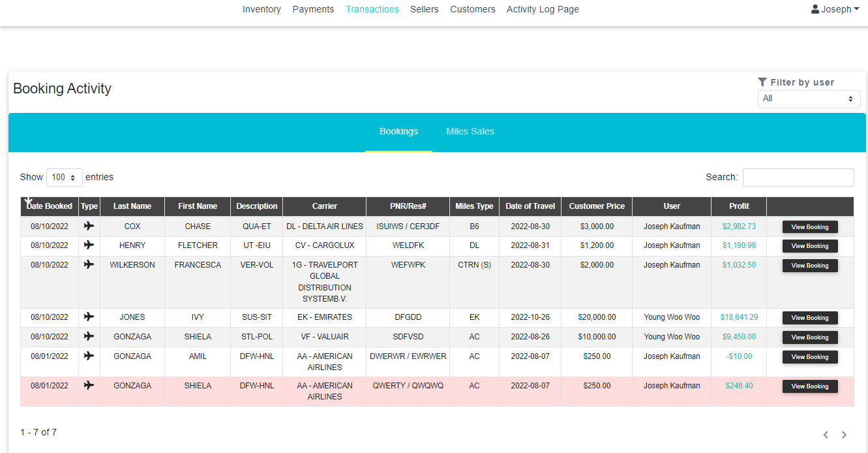The height and width of the screenshot is (453, 868).
Task: View Booking for CHASE COX
Action: (x=809, y=227)
